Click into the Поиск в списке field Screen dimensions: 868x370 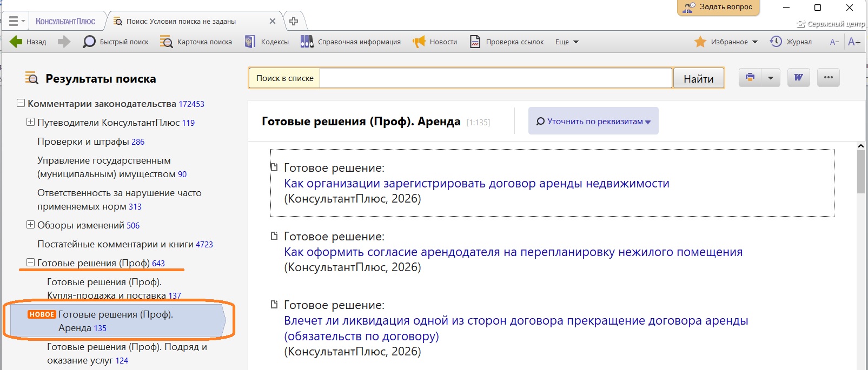(496, 78)
